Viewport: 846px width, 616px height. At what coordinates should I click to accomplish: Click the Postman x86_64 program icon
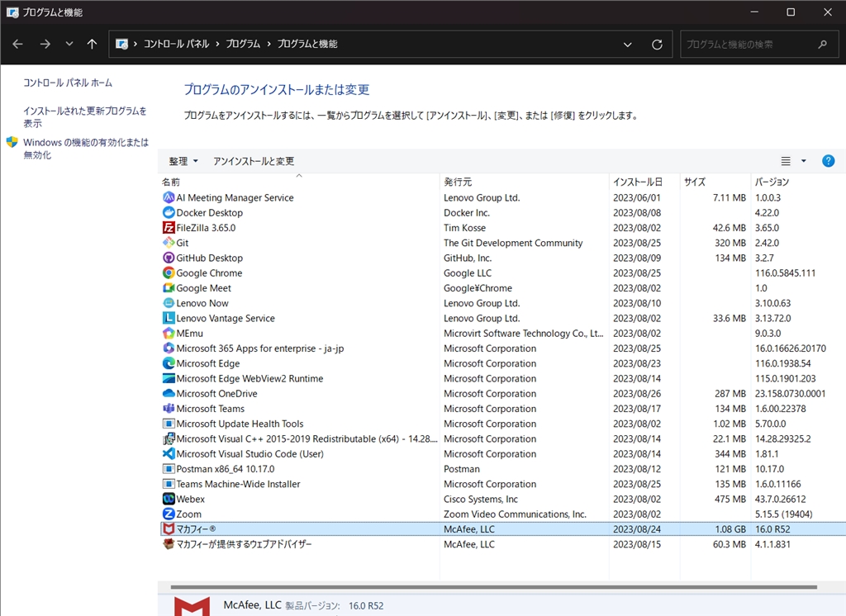pyautogui.click(x=169, y=469)
